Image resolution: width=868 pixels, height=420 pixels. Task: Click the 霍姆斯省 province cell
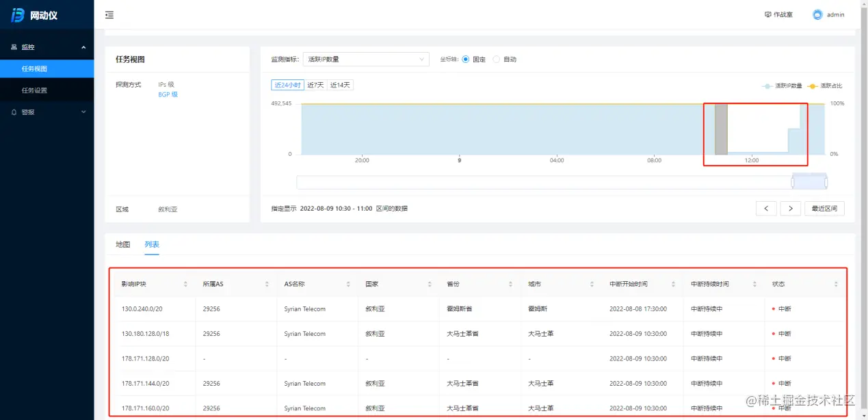(459, 309)
